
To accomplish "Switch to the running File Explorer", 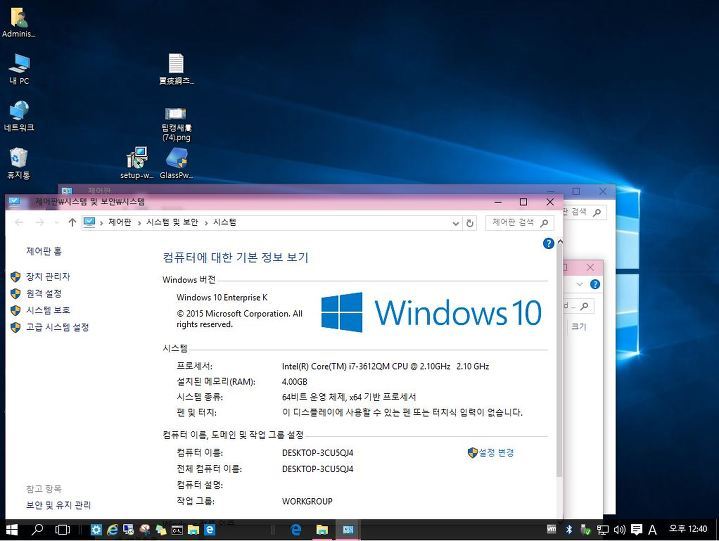I will click(x=322, y=530).
